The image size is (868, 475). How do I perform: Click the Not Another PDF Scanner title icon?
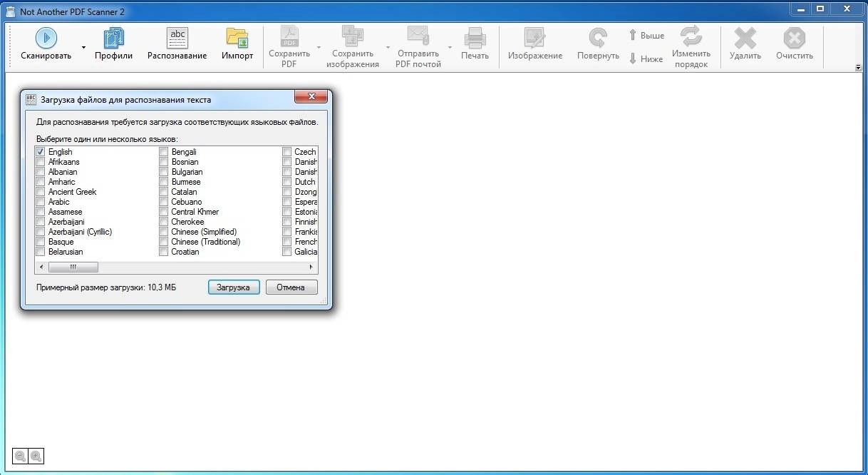[x=10, y=11]
